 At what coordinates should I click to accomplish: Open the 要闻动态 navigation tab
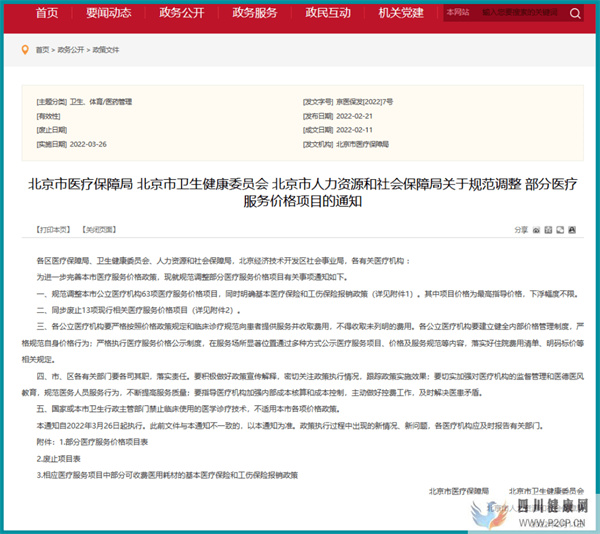[x=108, y=13]
